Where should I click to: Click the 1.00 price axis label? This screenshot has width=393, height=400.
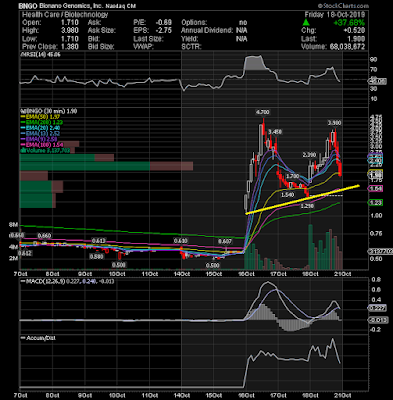[376, 216]
